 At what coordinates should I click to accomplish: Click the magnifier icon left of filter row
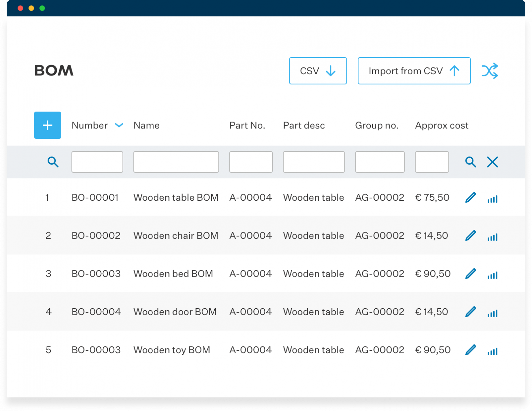click(53, 162)
